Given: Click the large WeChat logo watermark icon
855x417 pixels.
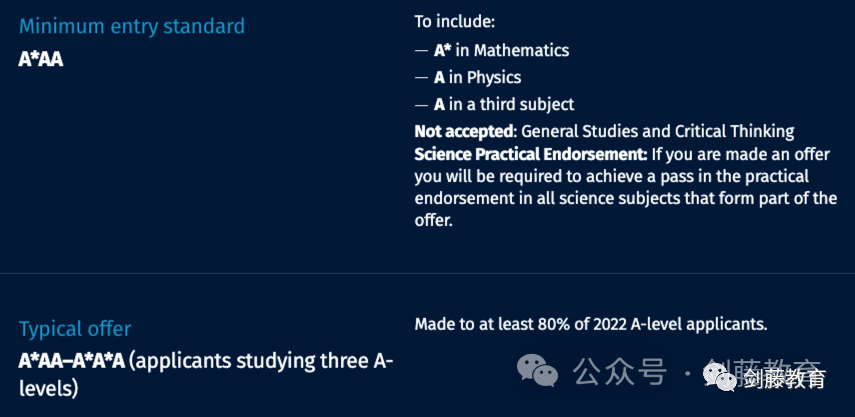Looking at the screenshot, I should tap(537, 370).
